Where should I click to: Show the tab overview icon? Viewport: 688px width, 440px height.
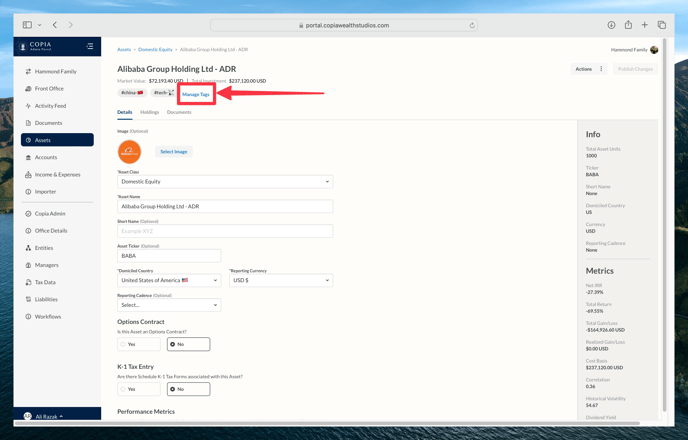pos(662,25)
